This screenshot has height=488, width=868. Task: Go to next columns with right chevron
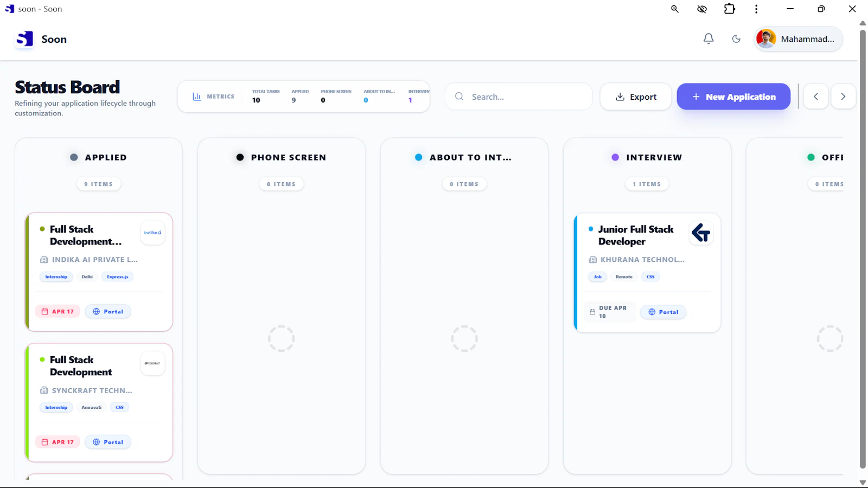843,97
